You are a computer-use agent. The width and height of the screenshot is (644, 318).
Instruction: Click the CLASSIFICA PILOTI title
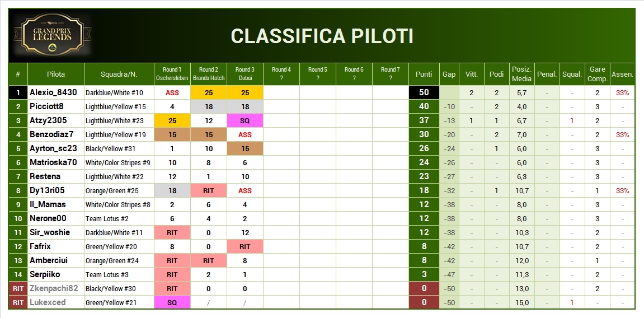tap(322, 36)
